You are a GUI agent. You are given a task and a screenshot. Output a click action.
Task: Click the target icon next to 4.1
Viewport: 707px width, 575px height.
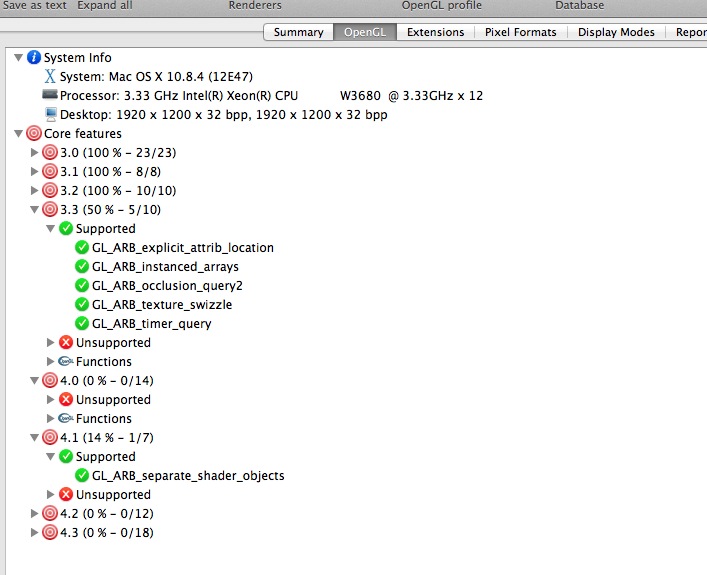tap(50, 437)
